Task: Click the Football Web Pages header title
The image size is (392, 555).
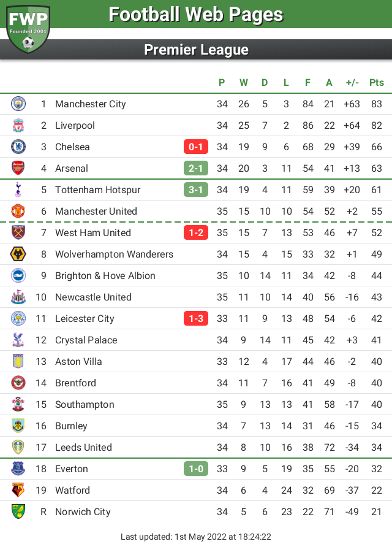Action: 196,15
